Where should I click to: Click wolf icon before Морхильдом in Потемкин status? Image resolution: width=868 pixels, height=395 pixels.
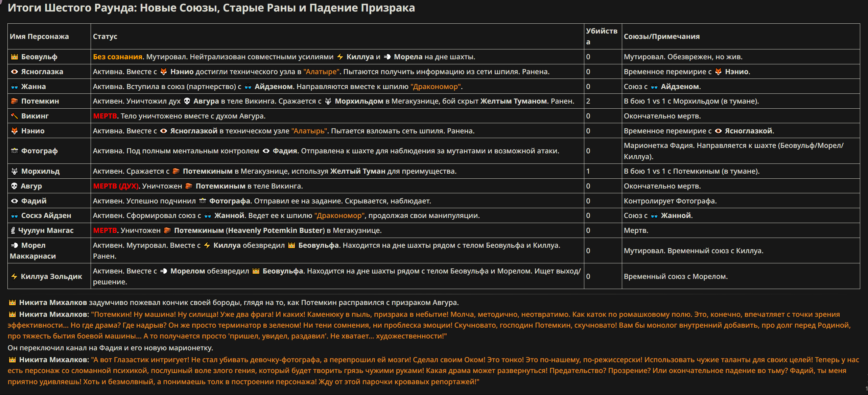point(328,101)
